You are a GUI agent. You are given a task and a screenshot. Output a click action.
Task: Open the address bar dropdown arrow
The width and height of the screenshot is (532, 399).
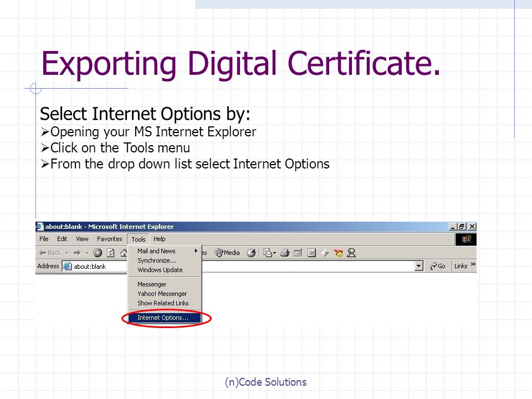(419, 267)
